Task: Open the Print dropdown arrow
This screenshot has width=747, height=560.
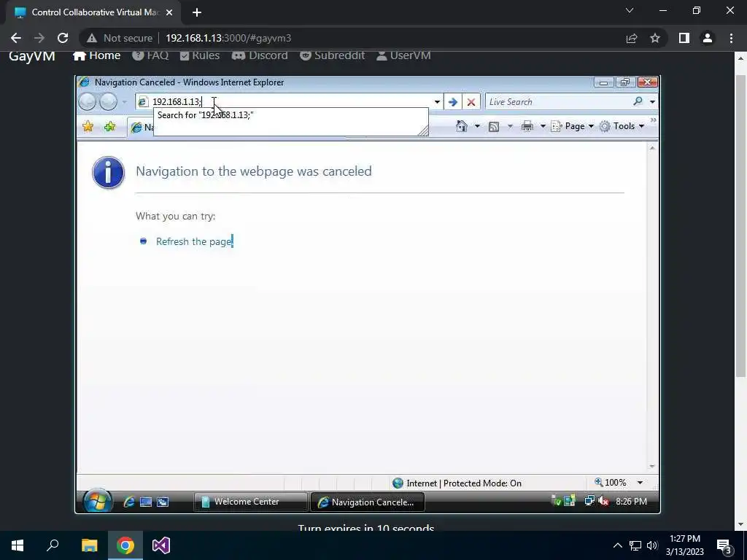Action: (x=543, y=126)
